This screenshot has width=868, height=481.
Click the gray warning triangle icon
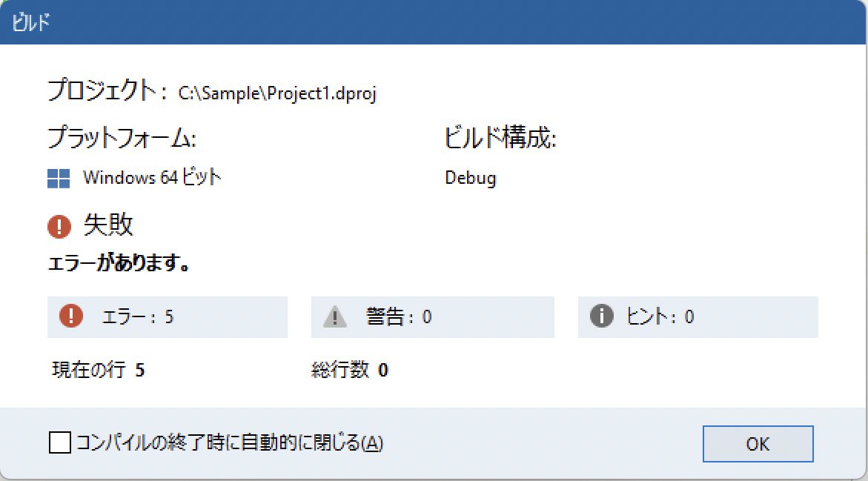(335, 317)
